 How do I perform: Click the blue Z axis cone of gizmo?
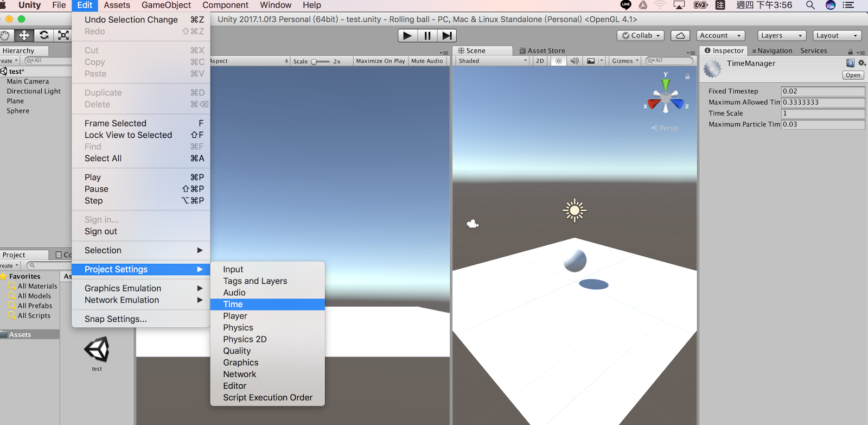point(677,103)
